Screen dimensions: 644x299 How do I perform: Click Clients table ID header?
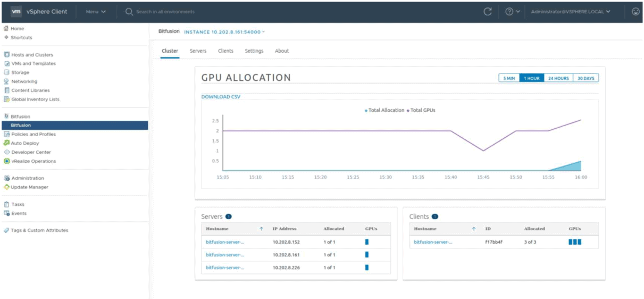488,229
